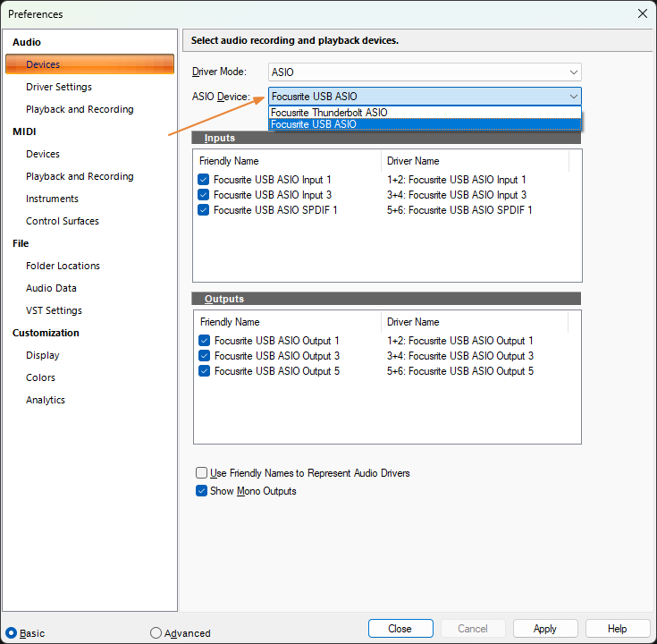Click the Driver Mode ASIO field
Screen dimensions: 657x644
(425, 72)
